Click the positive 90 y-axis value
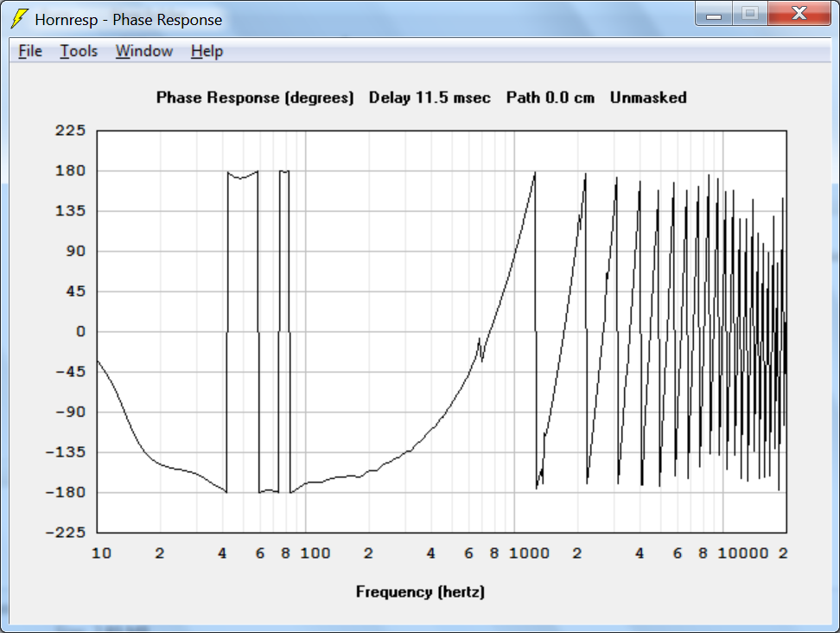 (75, 251)
